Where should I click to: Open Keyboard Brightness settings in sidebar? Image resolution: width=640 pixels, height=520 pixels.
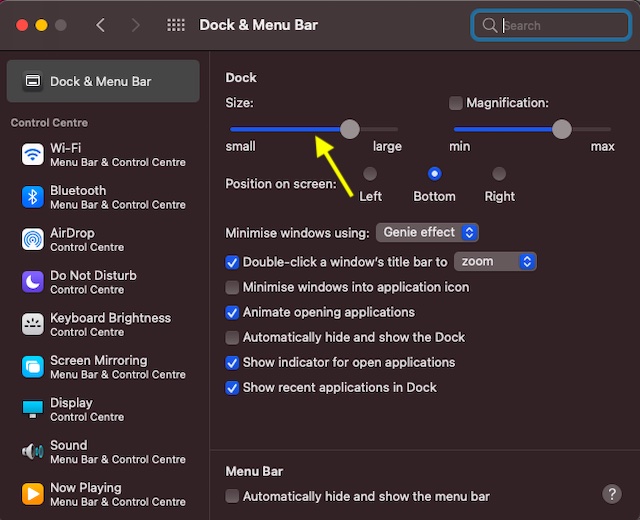(x=104, y=324)
